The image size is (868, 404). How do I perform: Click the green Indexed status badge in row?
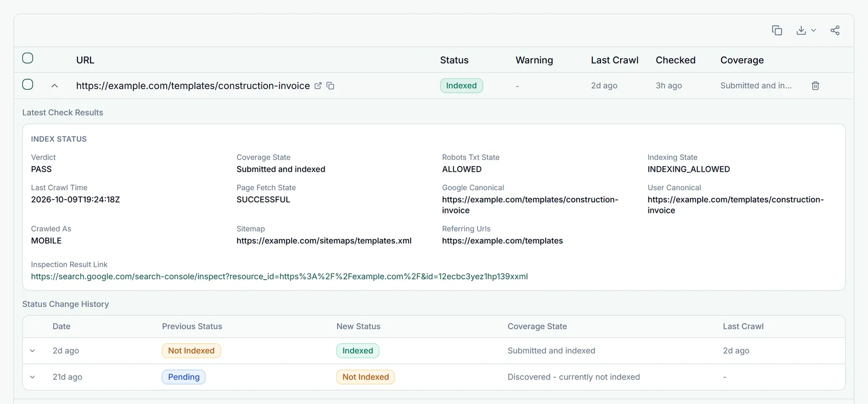(461, 86)
